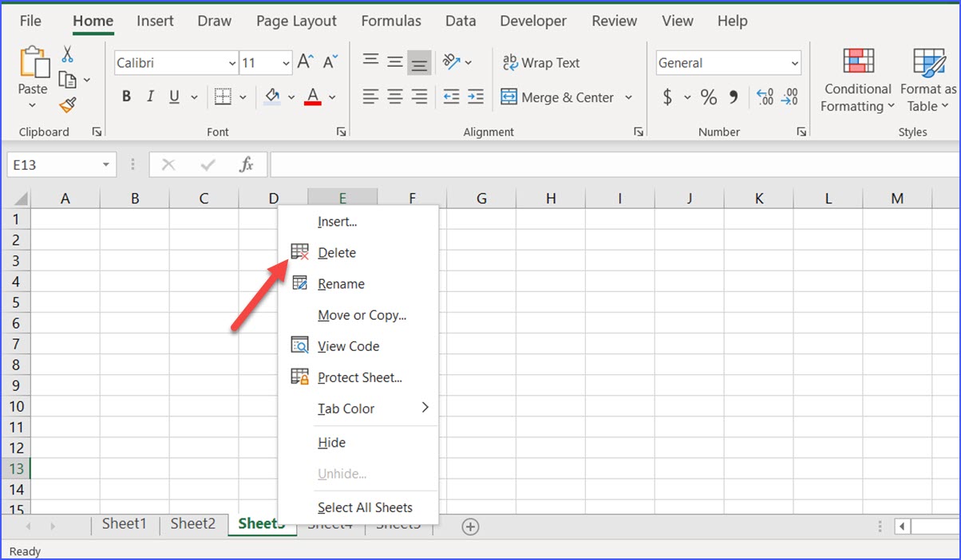Add a new sheet with plus button

(x=471, y=526)
